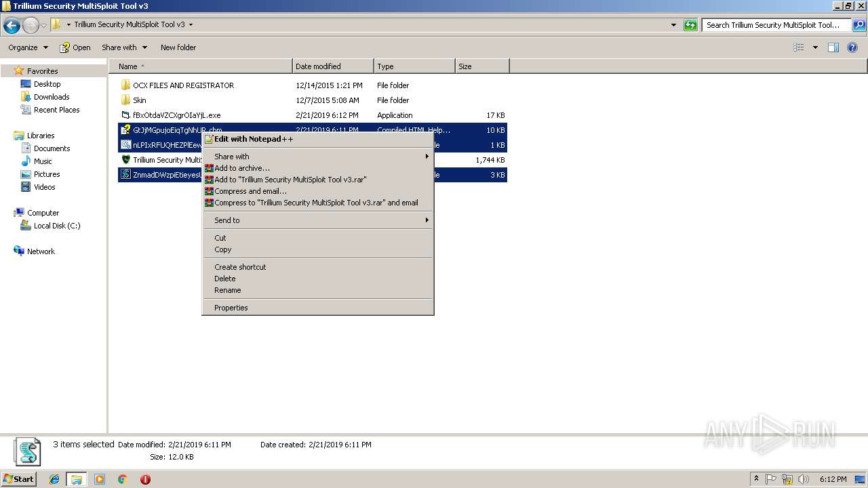The width and height of the screenshot is (868, 488).
Task: Select Rename from the context menu
Action: pyautogui.click(x=317, y=290)
